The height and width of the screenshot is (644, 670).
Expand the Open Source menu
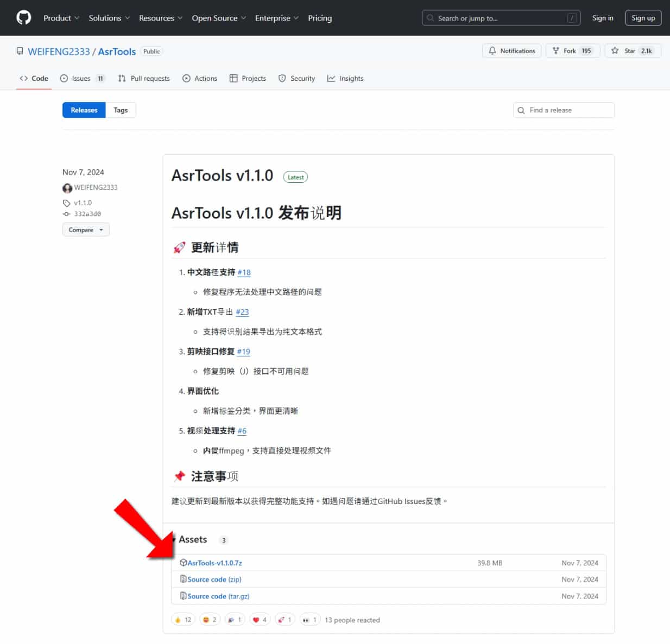click(x=219, y=18)
